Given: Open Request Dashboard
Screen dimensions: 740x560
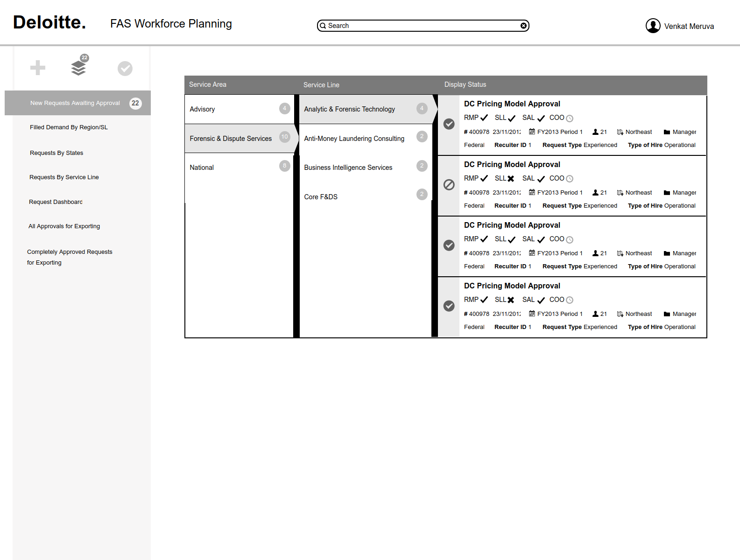Looking at the screenshot, I should pyautogui.click(x=56, y=202).
